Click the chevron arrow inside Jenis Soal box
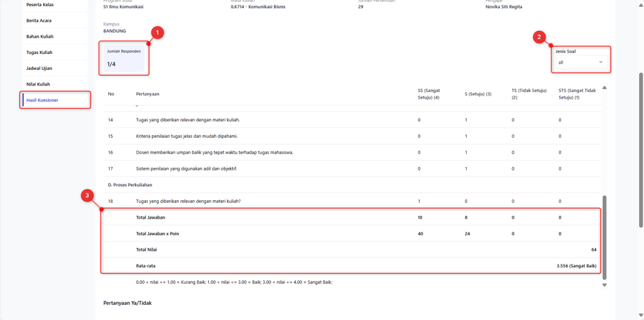This screenshot has height=320, width=644. click(600, 62)
